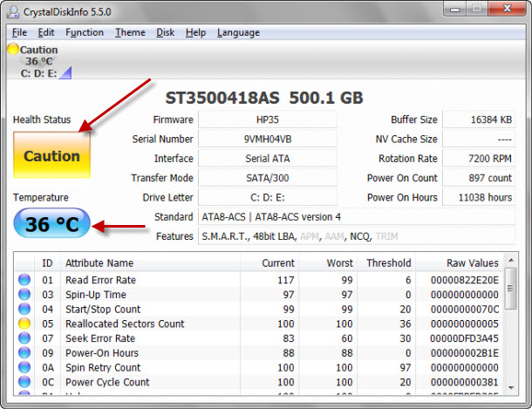Screen dimensions: 532x409
Task: Click the Attribute Name column header
Action: [150, 263]
